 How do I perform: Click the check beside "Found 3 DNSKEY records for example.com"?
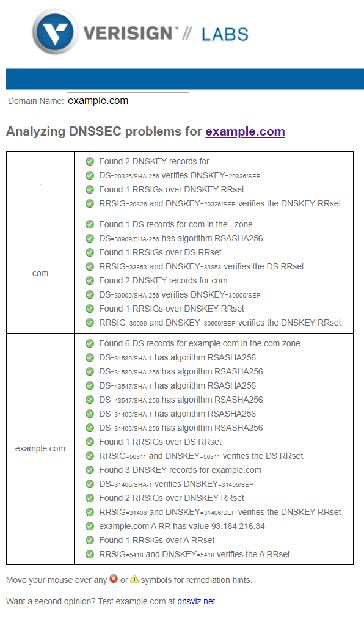90,470
